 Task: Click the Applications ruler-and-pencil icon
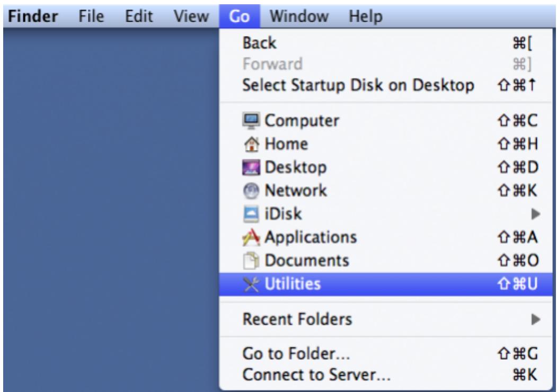[x=251, y=237]
